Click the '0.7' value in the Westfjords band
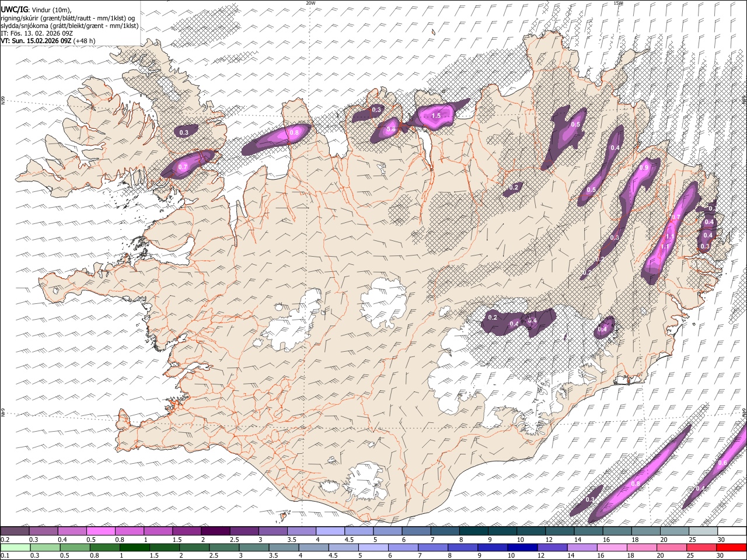Image resolution: width=747 pixels, height=560 pixels. (x=183, y=167)
